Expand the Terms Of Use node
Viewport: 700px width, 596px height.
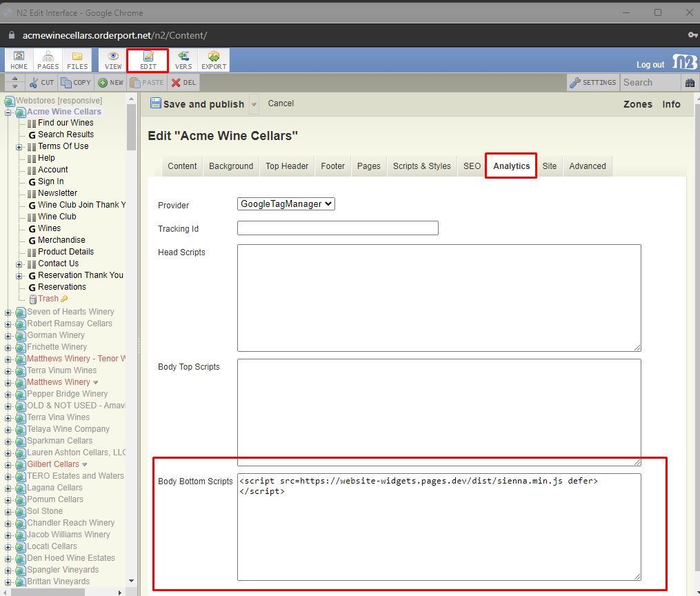click(19, 147)
